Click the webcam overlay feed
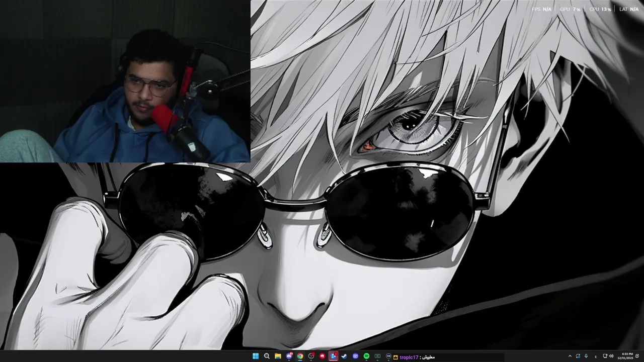The height and width of the screenshot is (362, 644). point(125,81)
